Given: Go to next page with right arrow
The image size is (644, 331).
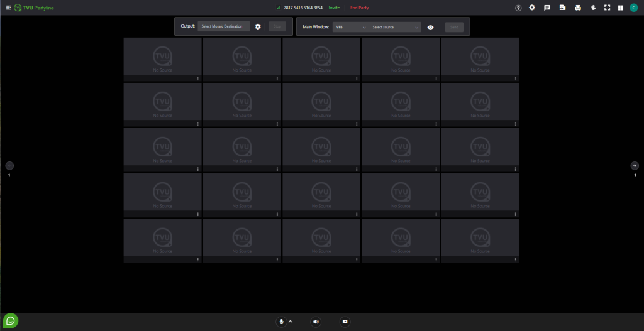Looking at the screenshot, I should (635, 166).
